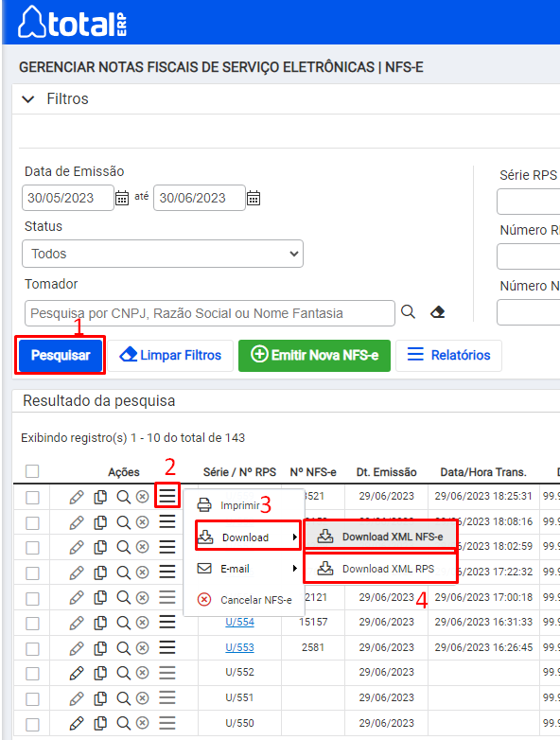Click the Tomador search magnifier icon
Viewport: 560px width, 740px height.
[x=408, y=312]
